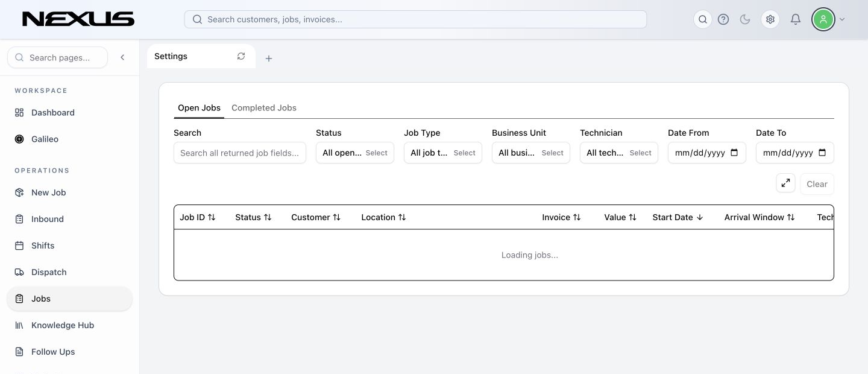Open notifications bell icon

[796, 19]
